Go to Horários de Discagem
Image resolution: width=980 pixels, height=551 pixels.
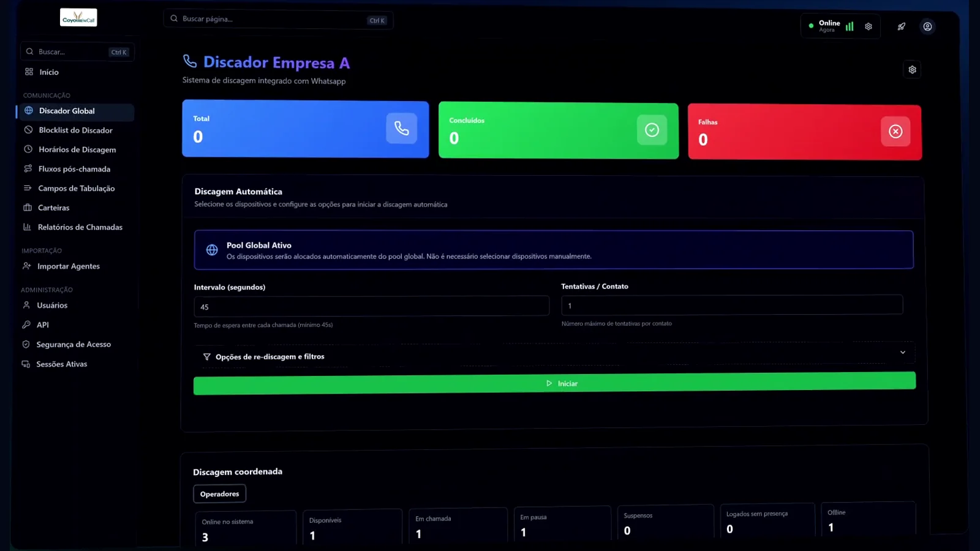coord(77,149)
